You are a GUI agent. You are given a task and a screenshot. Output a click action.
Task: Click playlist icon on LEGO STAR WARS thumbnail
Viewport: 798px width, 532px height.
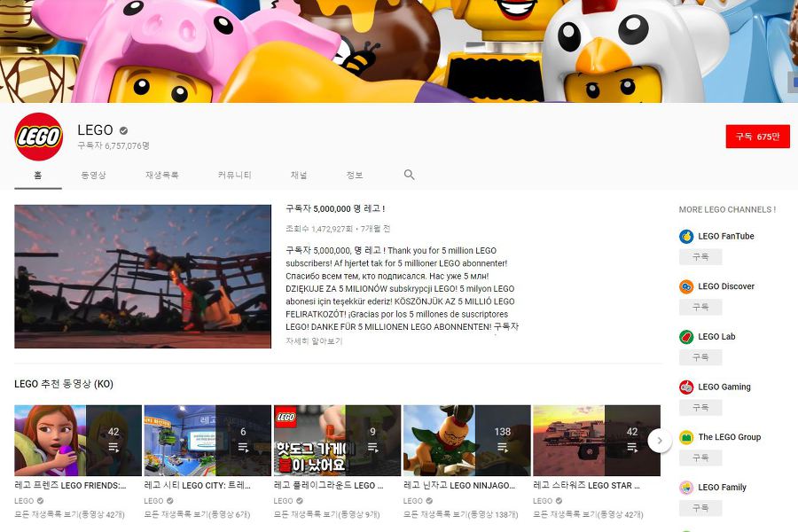(632, 448)
